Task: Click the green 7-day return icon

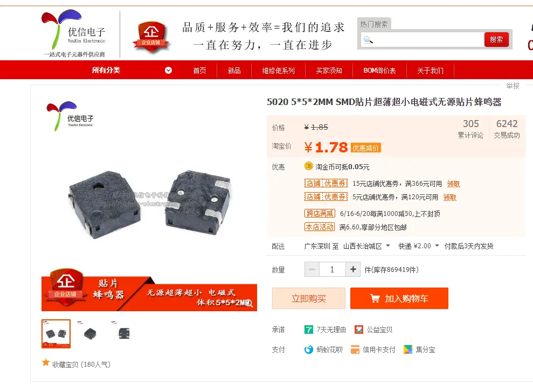Action: tap(309, 330)
